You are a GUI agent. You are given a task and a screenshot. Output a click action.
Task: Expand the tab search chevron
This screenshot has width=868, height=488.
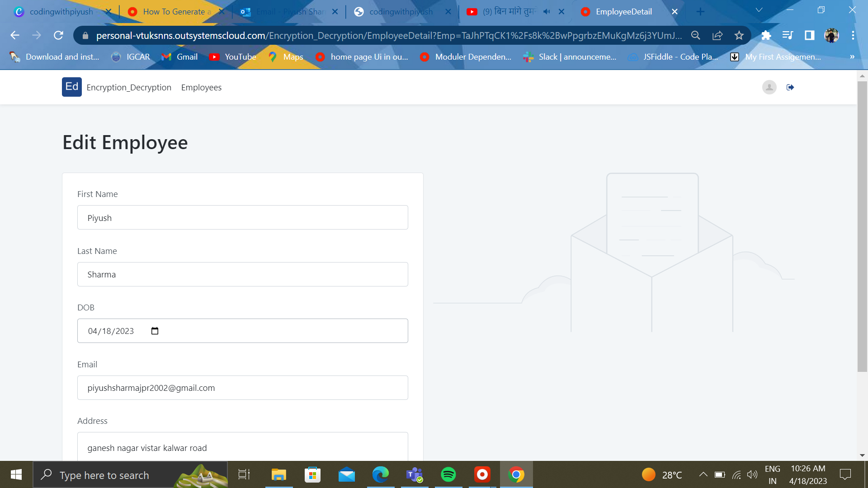coord(759,10)
